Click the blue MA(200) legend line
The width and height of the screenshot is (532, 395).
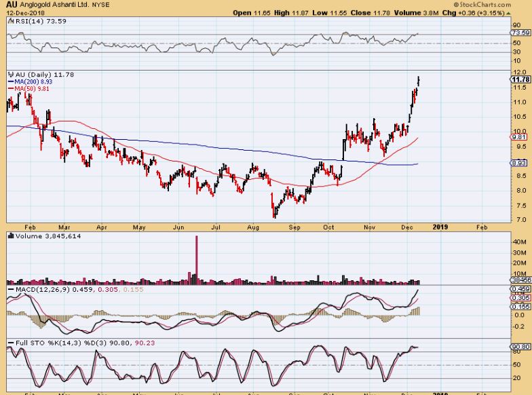tap(11, 81)
